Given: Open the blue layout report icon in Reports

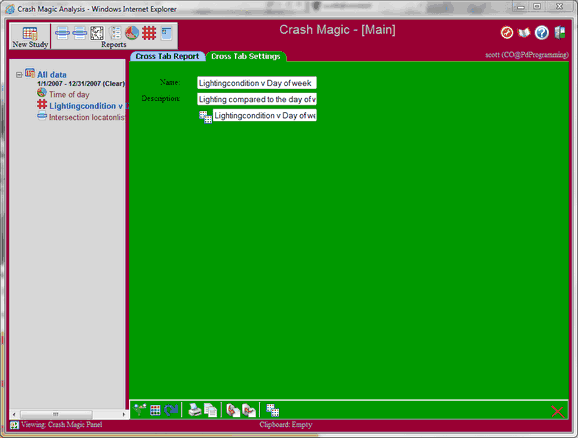Looking at the screenshot, I should click(x=166, y=33).
